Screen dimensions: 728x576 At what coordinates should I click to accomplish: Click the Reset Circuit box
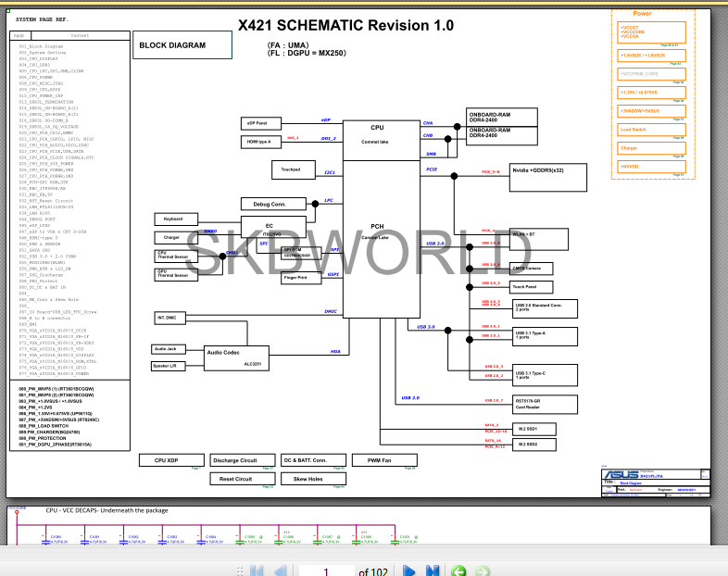(x=243, y=479)
